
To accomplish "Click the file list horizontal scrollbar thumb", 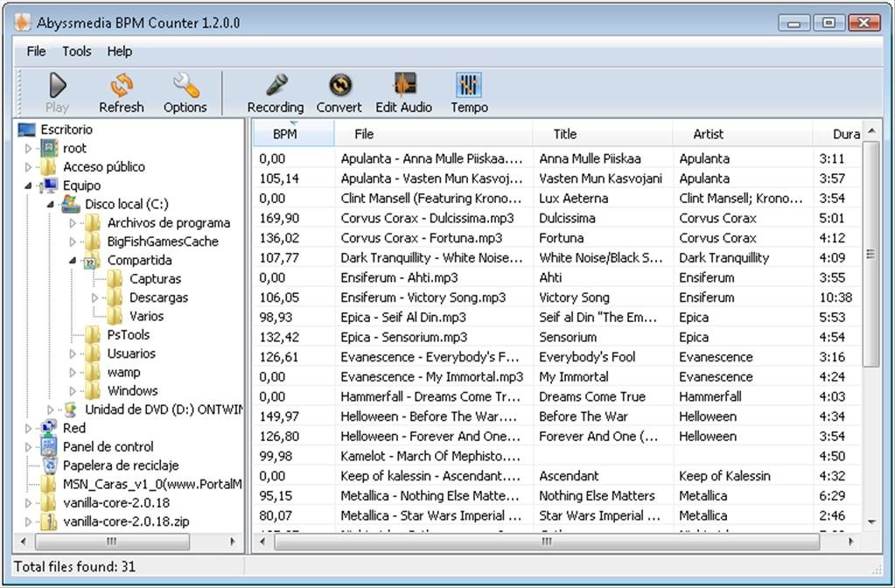I will [x=547, y=542].
